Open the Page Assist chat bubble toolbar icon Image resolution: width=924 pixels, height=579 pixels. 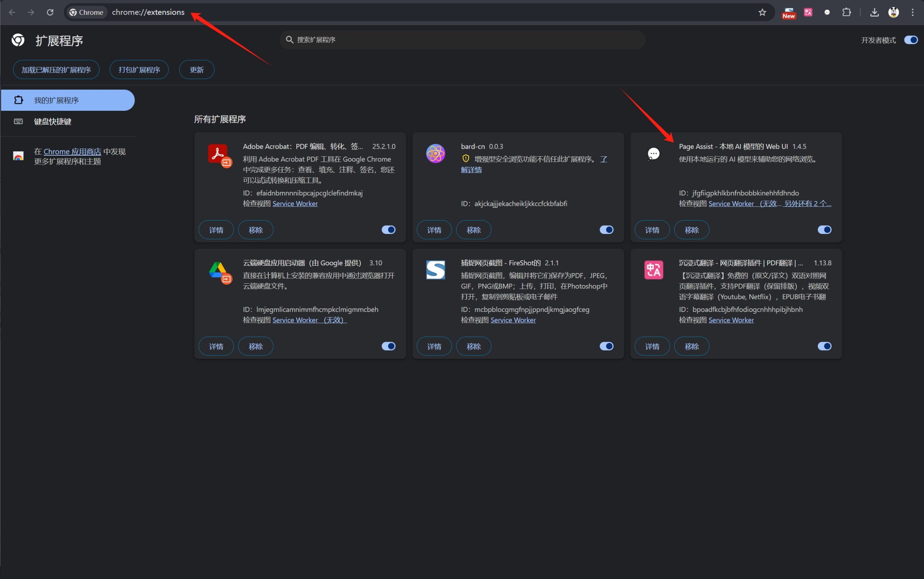pos(827,12)
